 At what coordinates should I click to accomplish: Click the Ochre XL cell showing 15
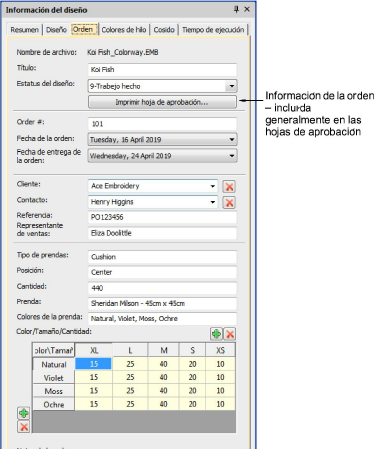pos(94,404)
